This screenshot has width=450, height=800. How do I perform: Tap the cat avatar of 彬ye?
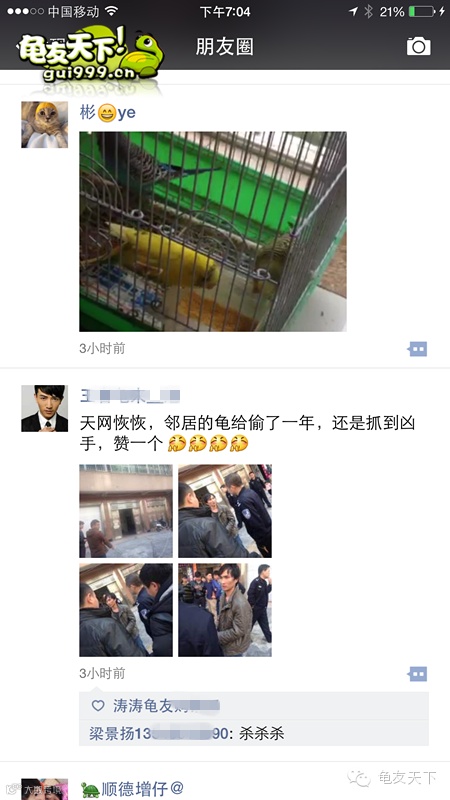pyautogui.click(x=44, y=124)
